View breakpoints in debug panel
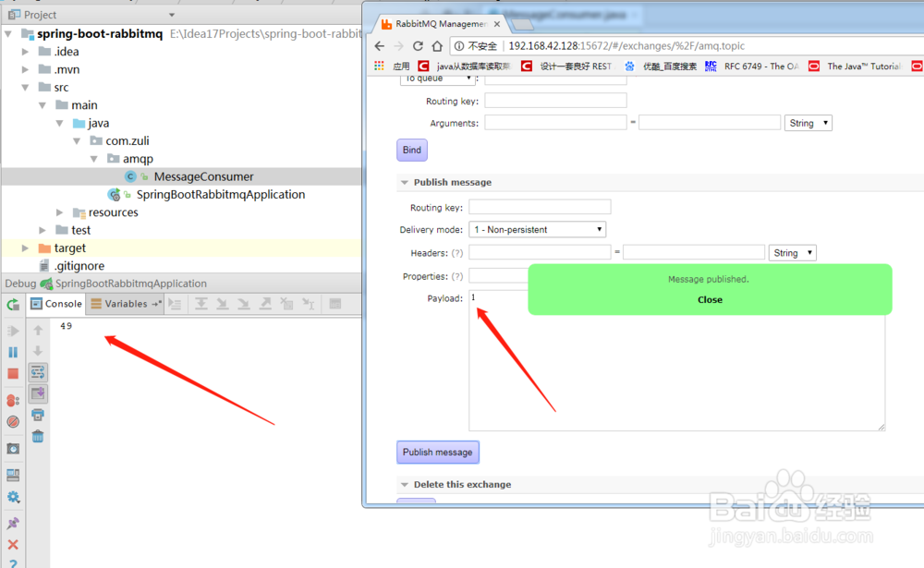The height and width of the screenshot is (568, 924). click(x=13, y=400)
